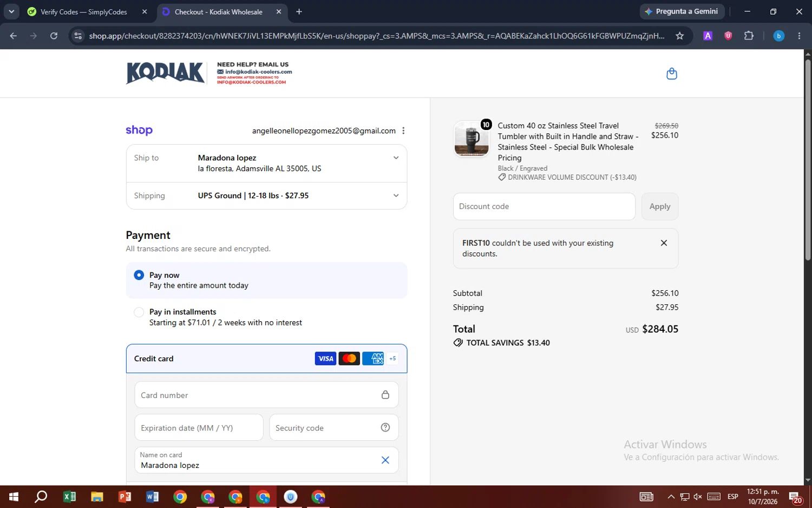
Task: View site information icon in address bar
Action: 78,36
